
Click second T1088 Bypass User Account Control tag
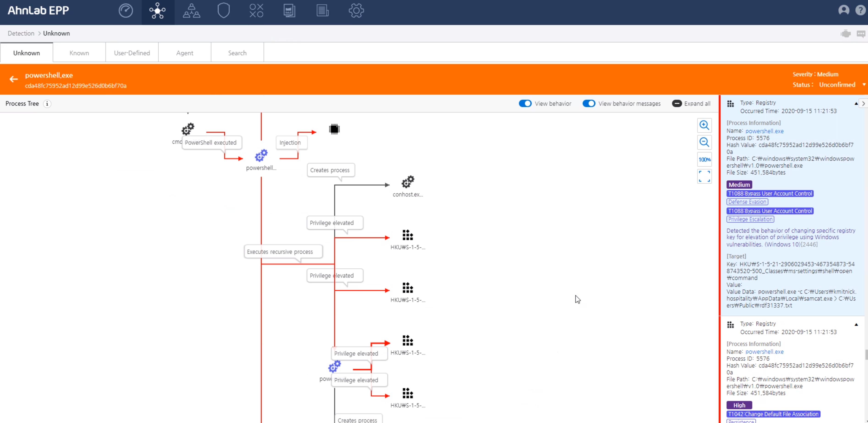(770, 211)
